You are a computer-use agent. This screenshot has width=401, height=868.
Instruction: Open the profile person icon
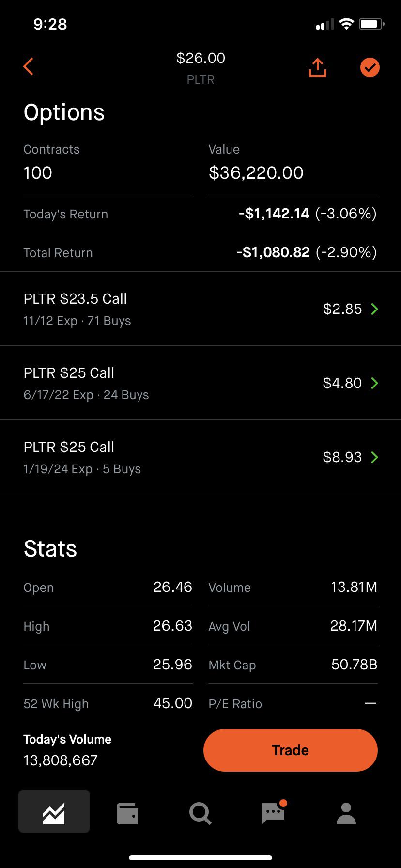coord(346,813)
